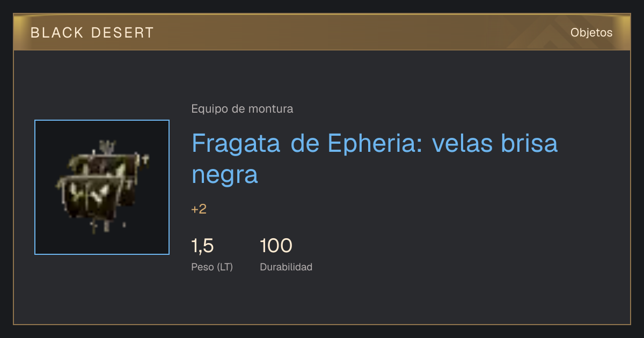Click the 1,5 weight value

pos(203,246)
